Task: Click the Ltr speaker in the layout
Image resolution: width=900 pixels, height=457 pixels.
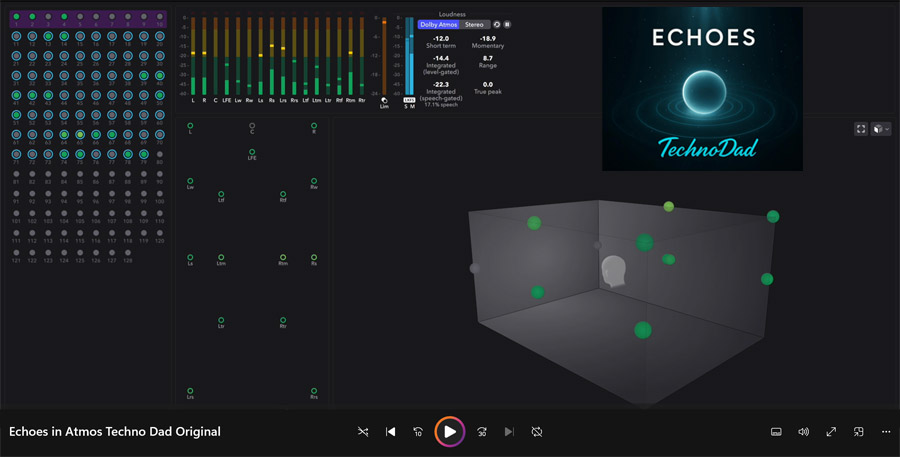Action: (221, 320)
